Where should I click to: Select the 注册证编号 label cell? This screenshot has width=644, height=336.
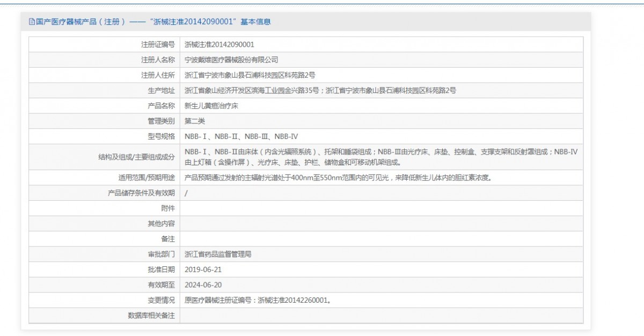click(x=104, y=45)
